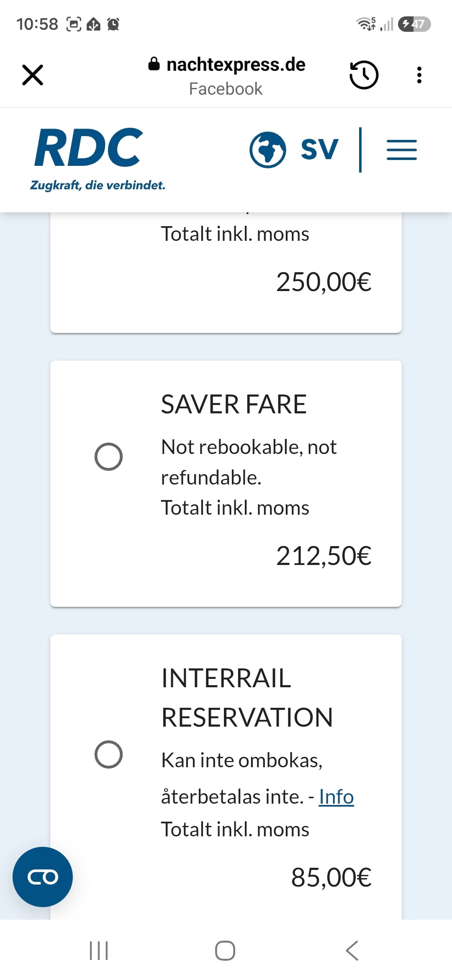Tap the globe language icon
Image resolution: width=452 pixels, height=980 pixels.
pos(268,150)
